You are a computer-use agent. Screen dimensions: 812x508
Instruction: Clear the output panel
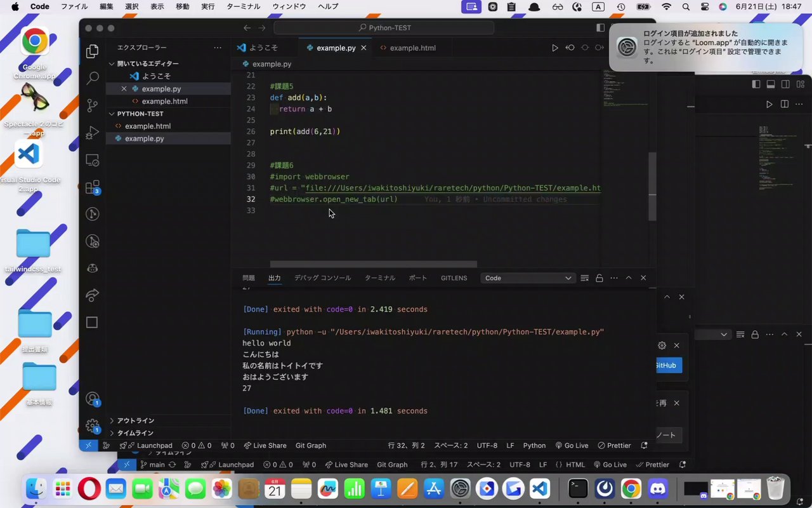(x=584, y=278)
